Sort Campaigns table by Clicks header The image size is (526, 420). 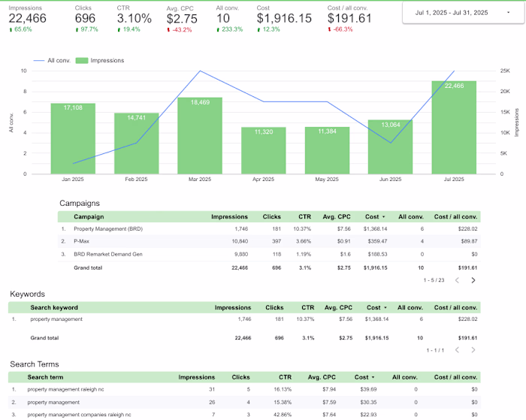[272, 216]
